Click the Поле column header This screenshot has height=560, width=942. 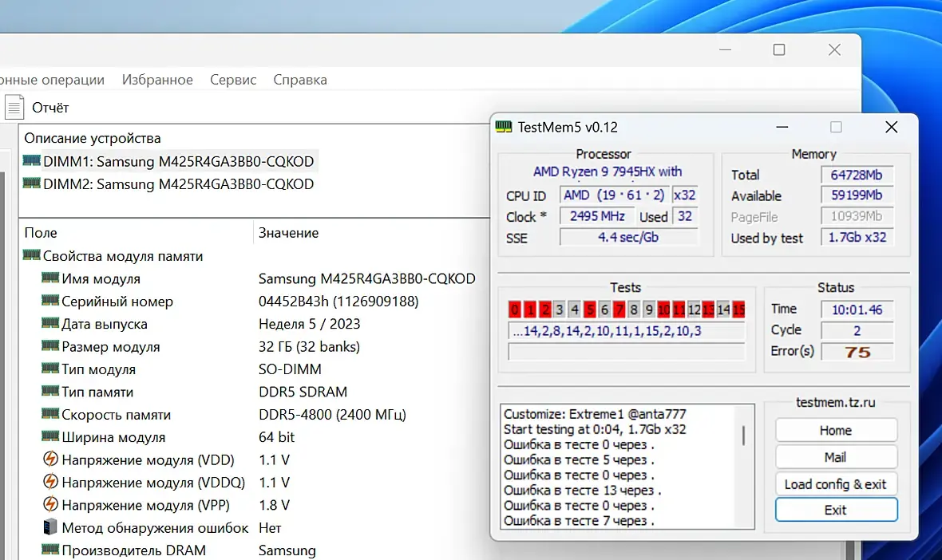[41, 232]
